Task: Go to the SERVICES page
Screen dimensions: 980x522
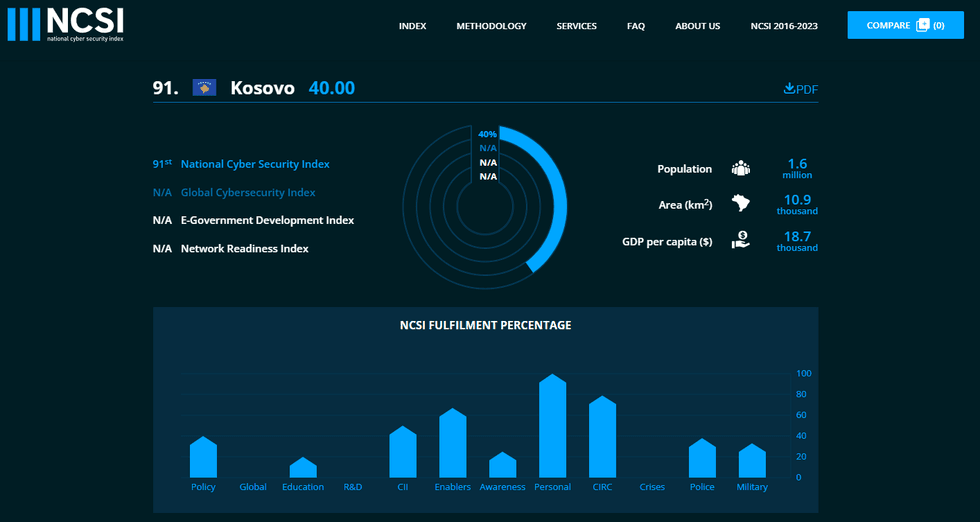Action: click(x=576, y=26)
